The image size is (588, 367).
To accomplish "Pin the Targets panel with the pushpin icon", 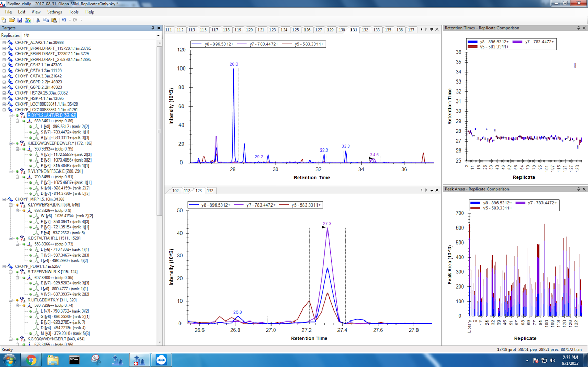I will (x=153, y=28).
